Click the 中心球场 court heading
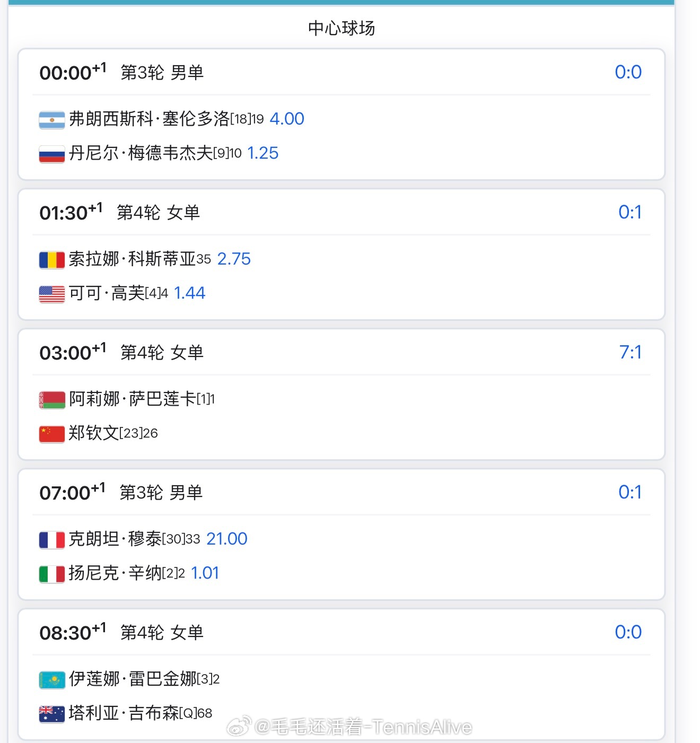 point(342,28)
